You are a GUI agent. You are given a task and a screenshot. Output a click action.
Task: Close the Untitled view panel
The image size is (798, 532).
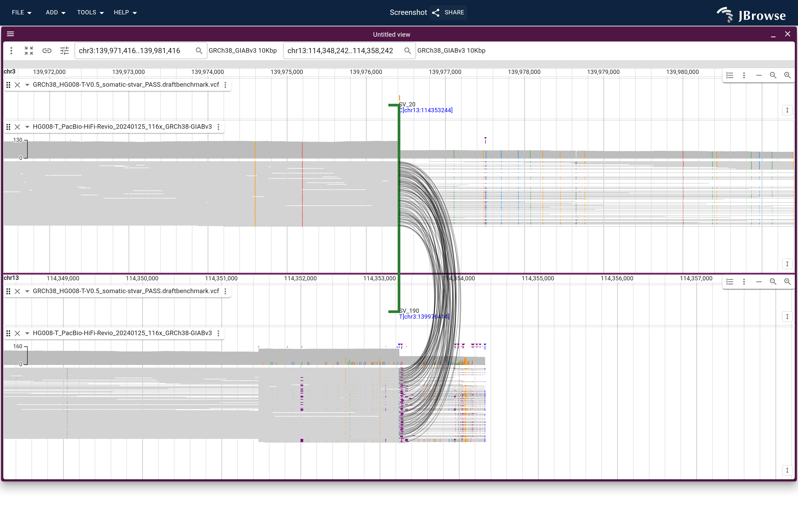click(787, 34)
